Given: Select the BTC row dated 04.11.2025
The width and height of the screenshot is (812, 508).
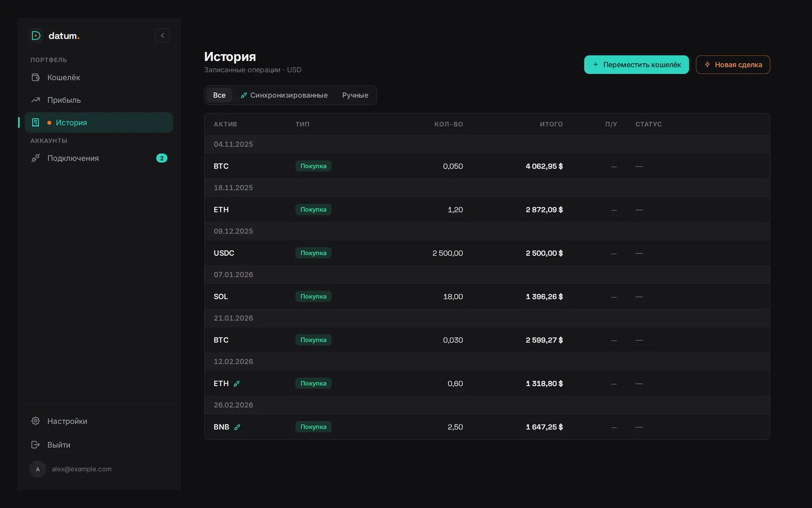Looking at the screenshot, I should pyautogui.click(x=487, y=166).
